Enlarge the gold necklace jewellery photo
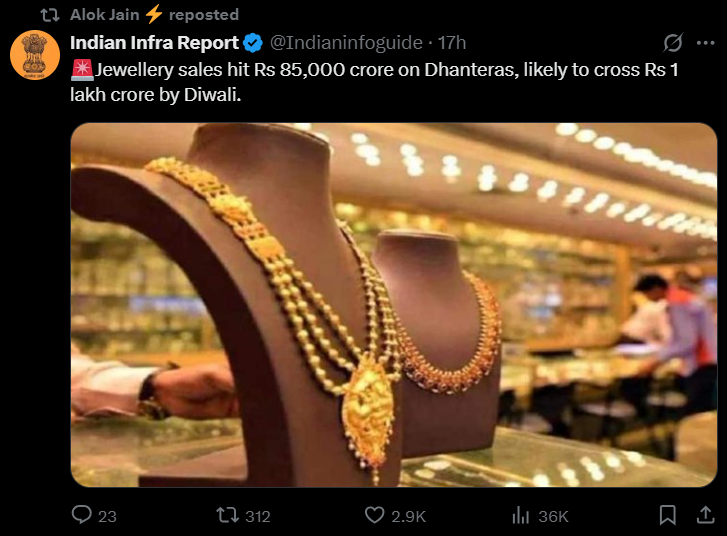 393,305
